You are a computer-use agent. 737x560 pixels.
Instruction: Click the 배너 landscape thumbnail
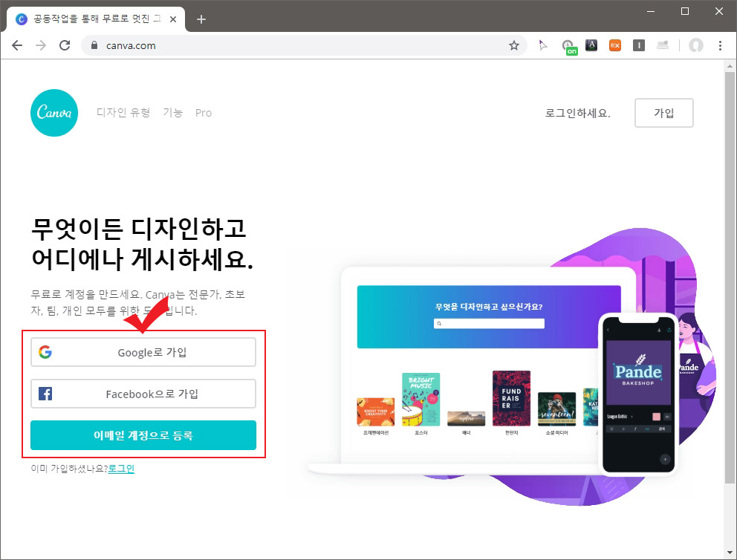click(x=467, y=419)
